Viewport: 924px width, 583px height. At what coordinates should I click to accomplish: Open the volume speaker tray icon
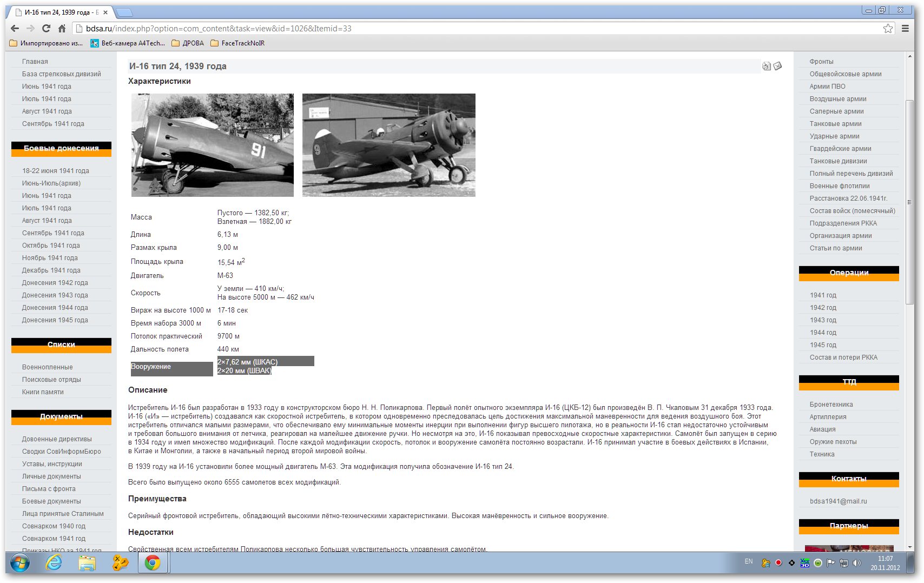point(856,563)
